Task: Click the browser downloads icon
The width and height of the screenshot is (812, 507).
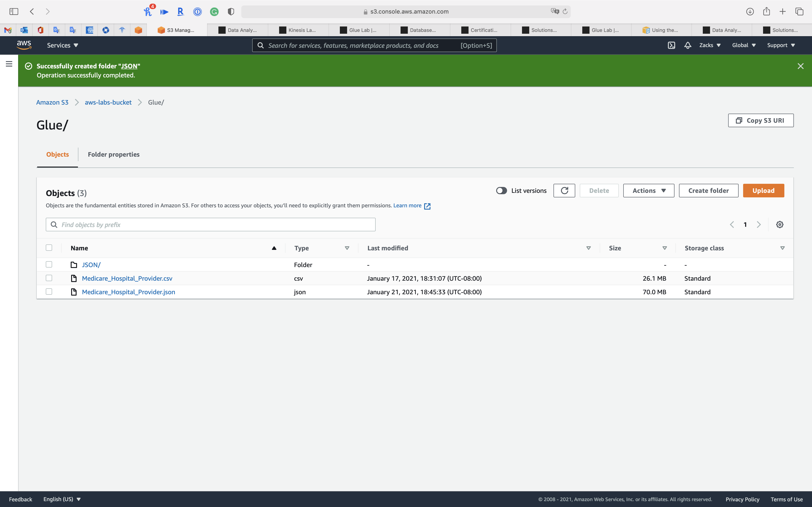Action: [x=750, y=12]
